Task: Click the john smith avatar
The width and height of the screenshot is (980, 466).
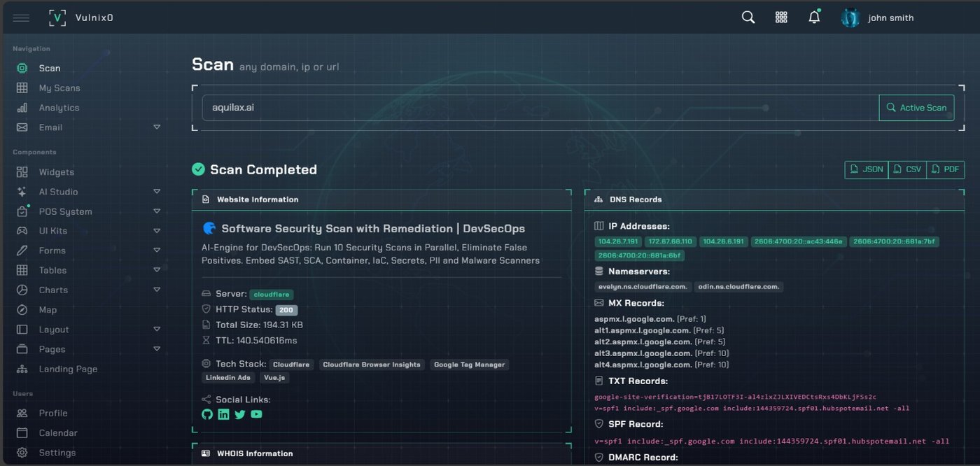Action: [850, 17]
